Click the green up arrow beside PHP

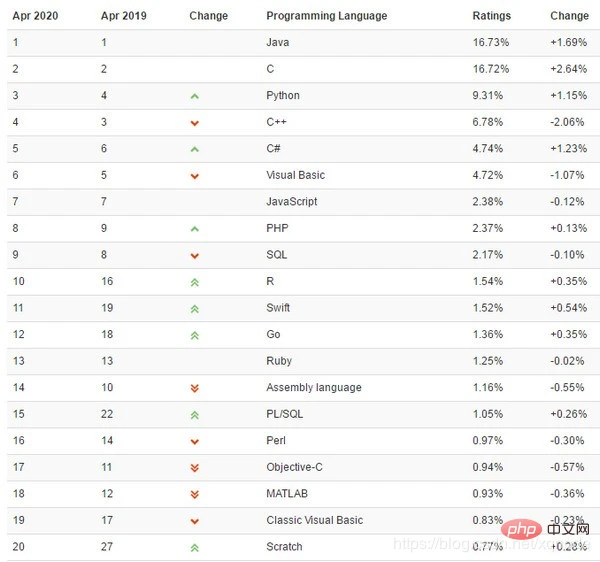[x=195, y=229]
